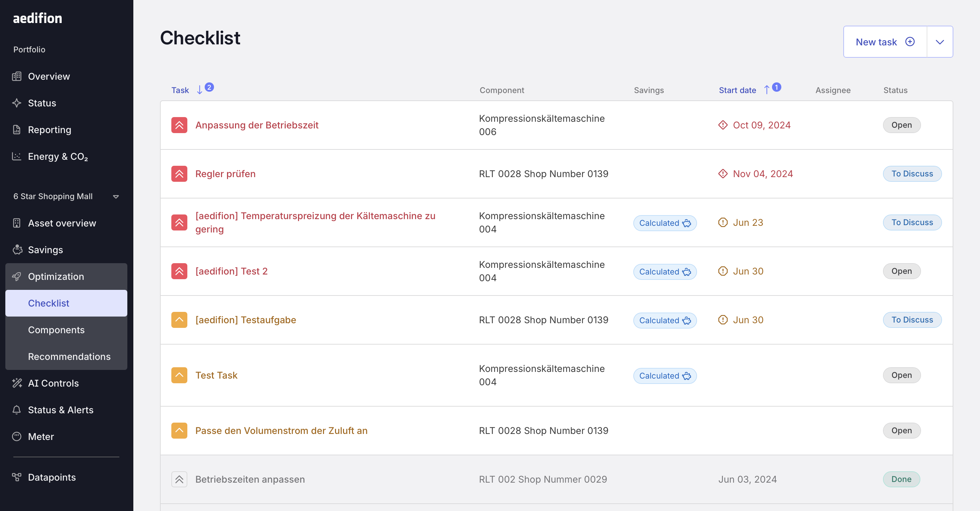Click the Overview building icon in sidebar
This screenshot has height=511, width=980.
coord(16,76)
